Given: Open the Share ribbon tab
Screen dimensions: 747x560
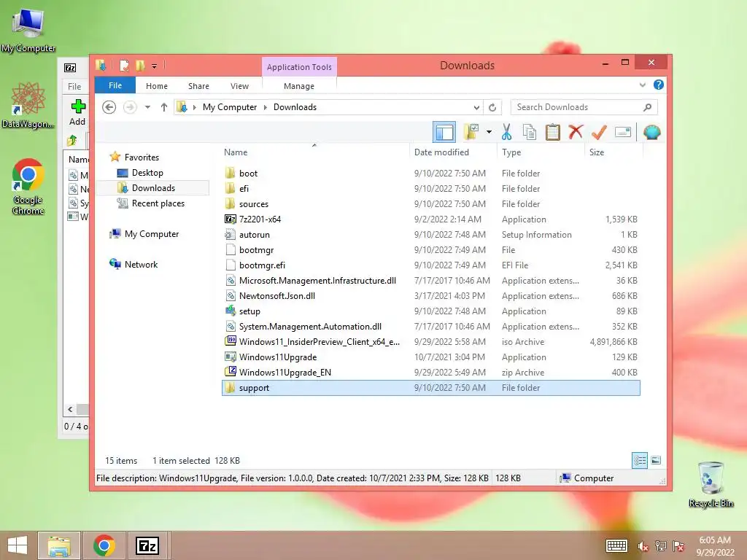Looking at the screenshot, I should coord(198,86).
